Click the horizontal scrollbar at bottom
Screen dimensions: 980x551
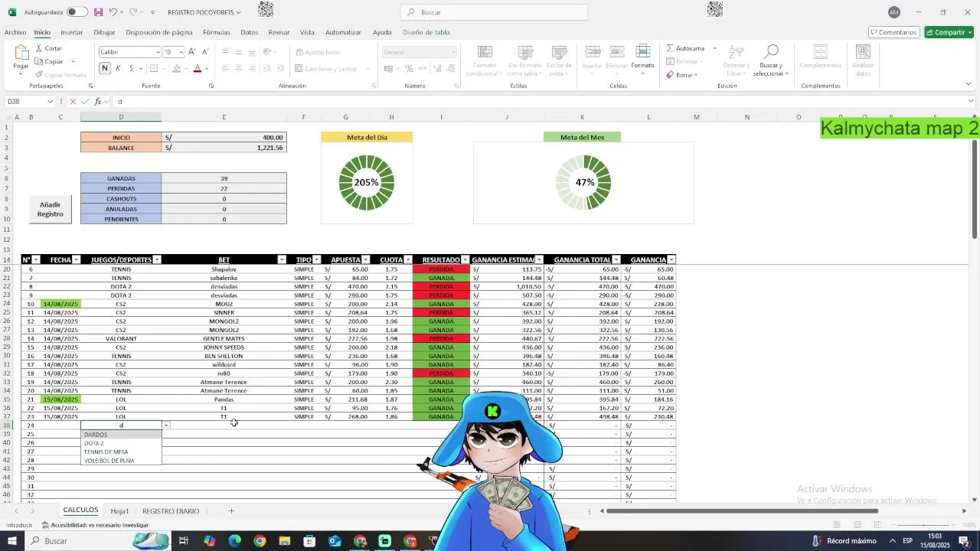click(x=743, y=511)
